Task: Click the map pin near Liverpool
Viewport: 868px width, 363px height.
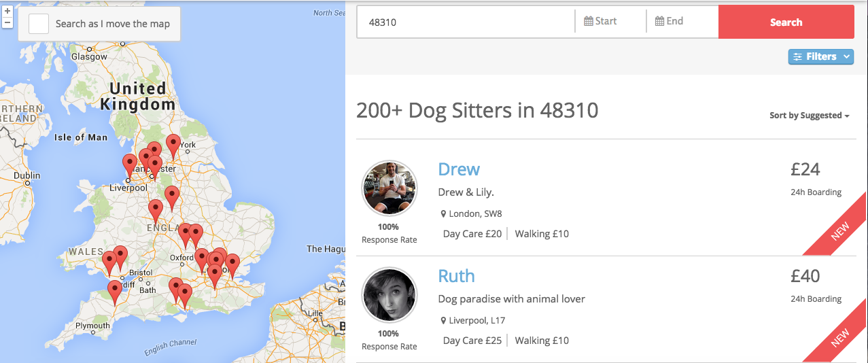Action: tap(129, 166)
